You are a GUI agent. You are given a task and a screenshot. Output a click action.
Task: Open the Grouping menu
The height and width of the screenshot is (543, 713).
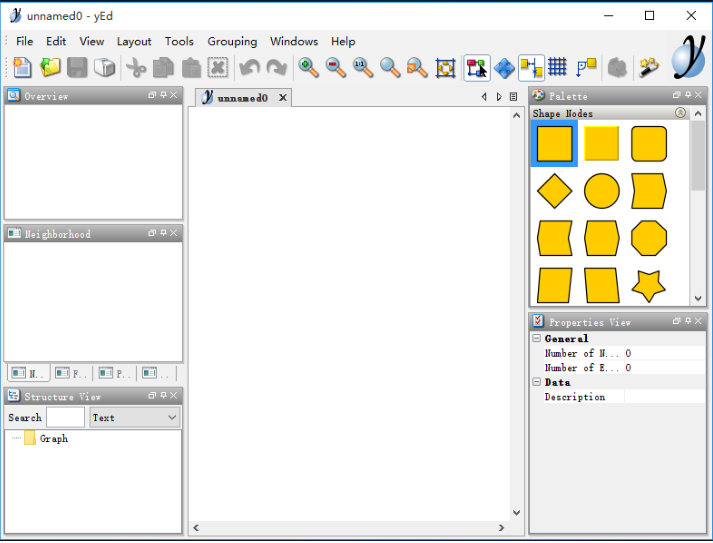(x=232, y=41)
